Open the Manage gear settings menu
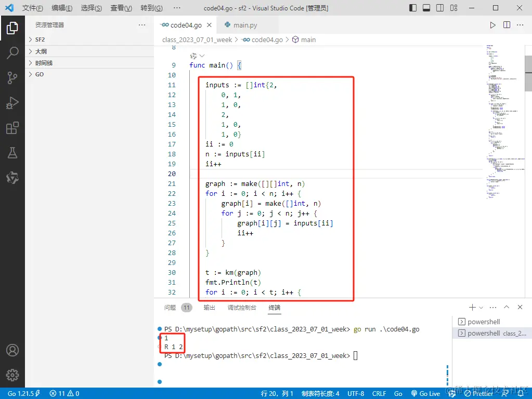This screenshot has height=399, width=532. click(x=12, y=375)
